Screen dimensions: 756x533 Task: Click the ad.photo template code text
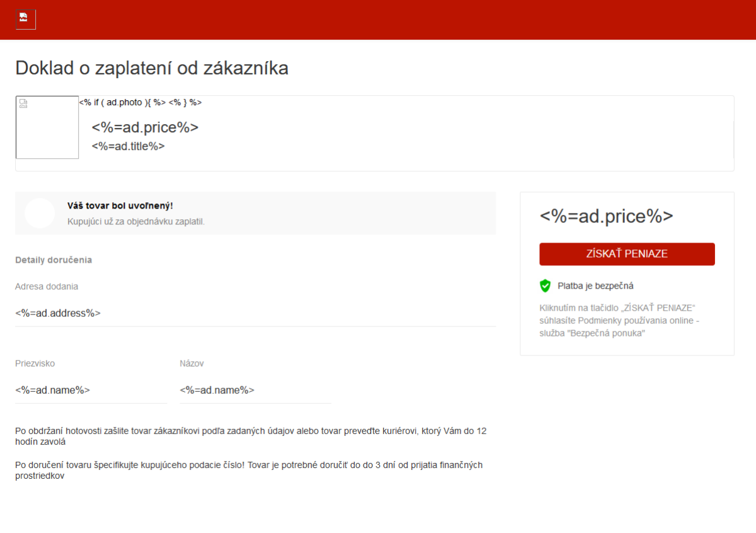pos(140,102)
